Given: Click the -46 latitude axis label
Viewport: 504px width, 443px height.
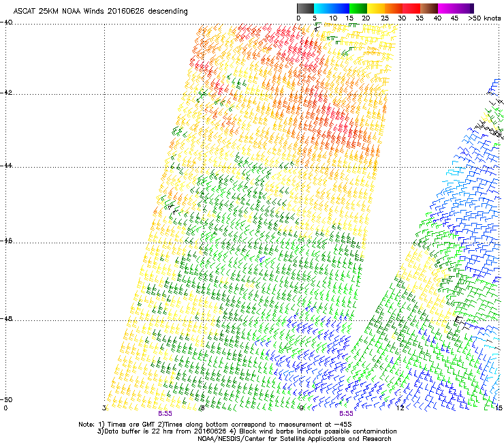Looking at the screenshot, I should coord(6,241).
